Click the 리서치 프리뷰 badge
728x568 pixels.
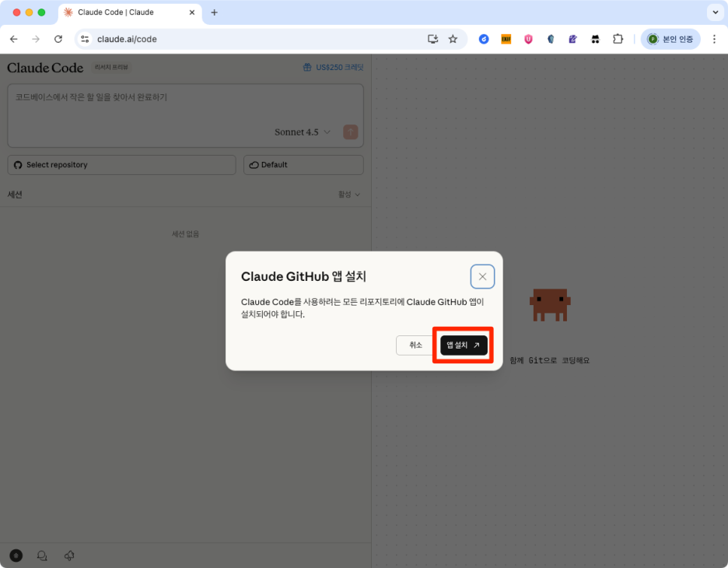111,68
